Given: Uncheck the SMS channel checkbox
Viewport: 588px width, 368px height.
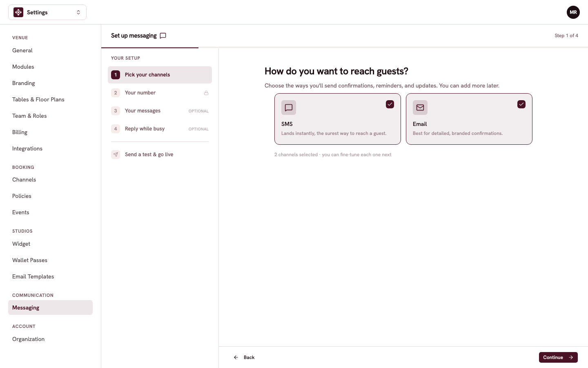Looking at the screenshot, I should click(x=390, y=104).
